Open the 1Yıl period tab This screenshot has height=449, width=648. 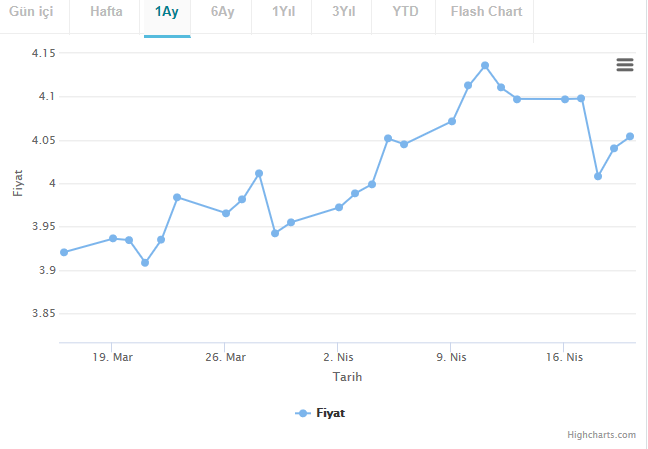[284, 12]
